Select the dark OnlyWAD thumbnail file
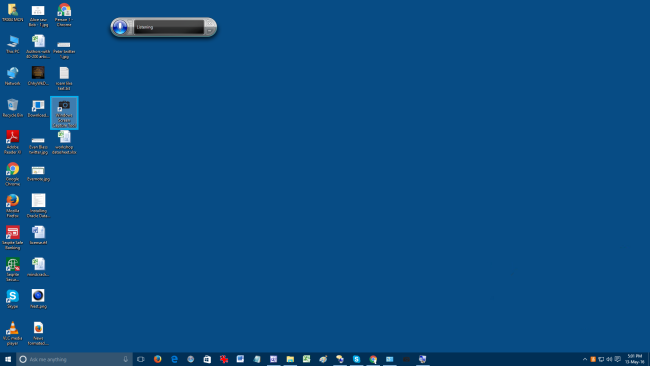 click(x=39, y=76)
